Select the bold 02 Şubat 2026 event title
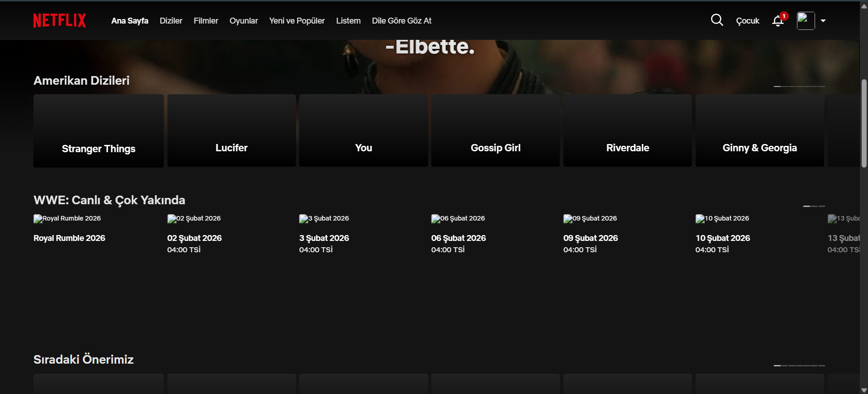 click(x=195, y=238)
